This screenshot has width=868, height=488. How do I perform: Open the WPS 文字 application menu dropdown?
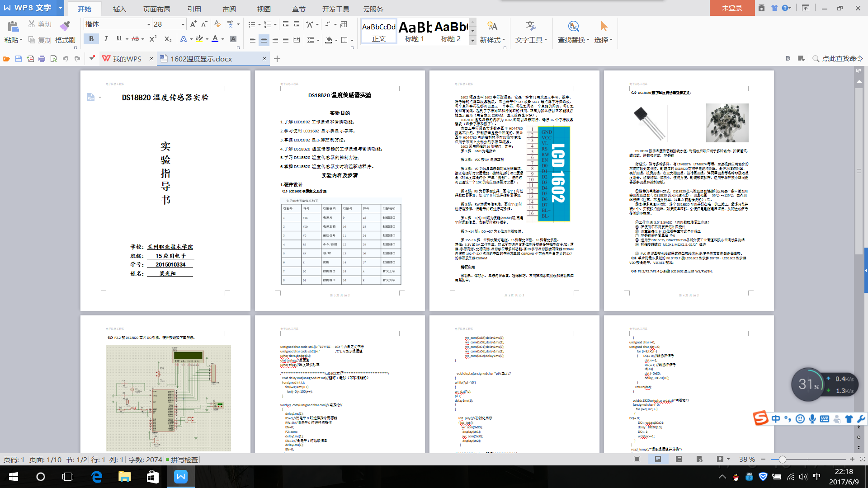[x=60, y=8]
